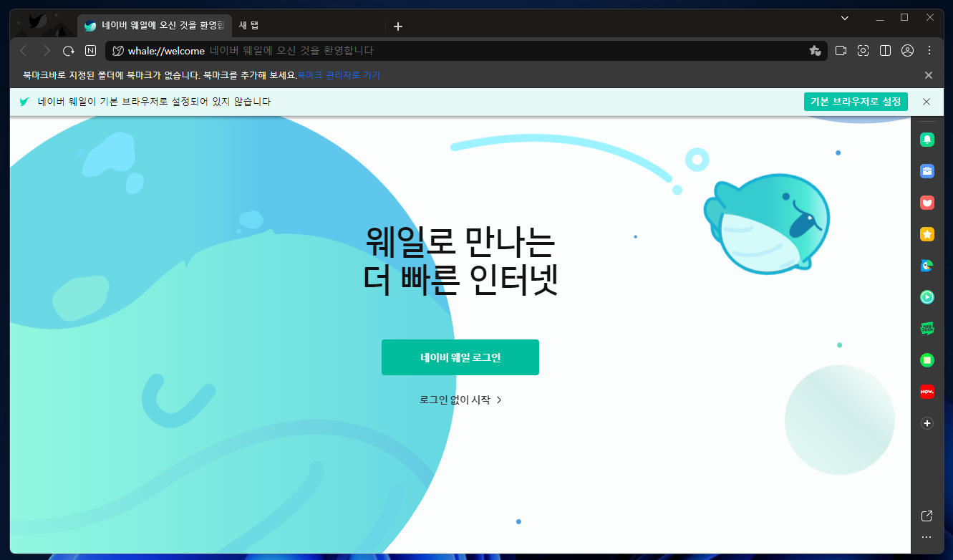Viewport: 953px width, 560px height.
Task: Open the green play-button sidebar icon
Action: point(927,297)
